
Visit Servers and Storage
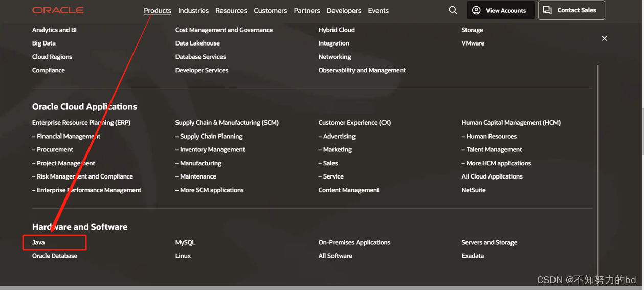pyautogui.click(x=490, y=242)
